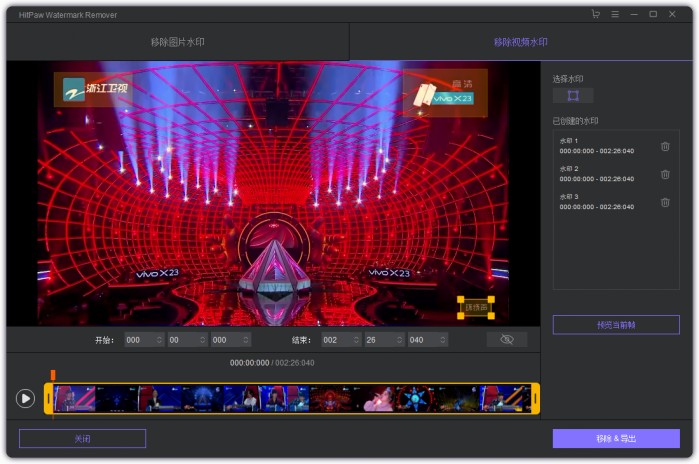Adjust the stepper arrows on end 002 field
This screenshot has height=464, width=699.
(x=356, y=340)
